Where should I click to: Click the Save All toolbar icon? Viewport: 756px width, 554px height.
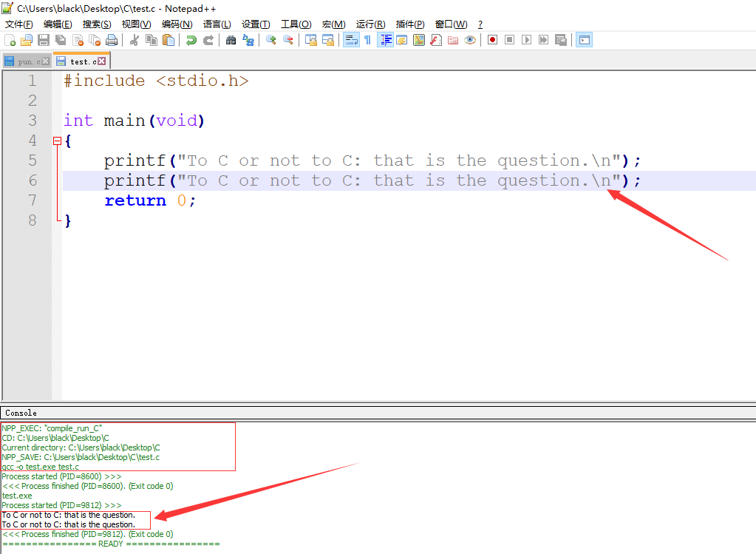[61, 40]
